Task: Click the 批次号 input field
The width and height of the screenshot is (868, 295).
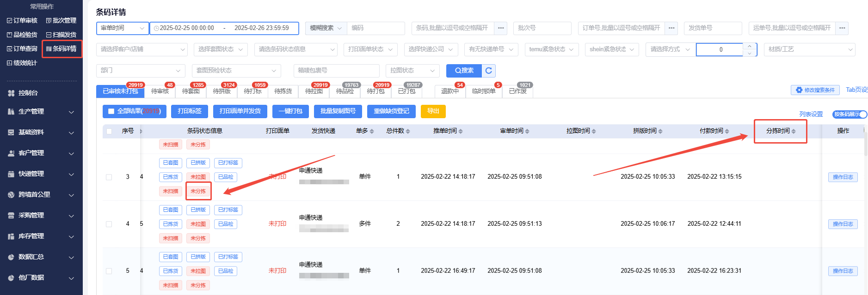Action: coord(542,28)
